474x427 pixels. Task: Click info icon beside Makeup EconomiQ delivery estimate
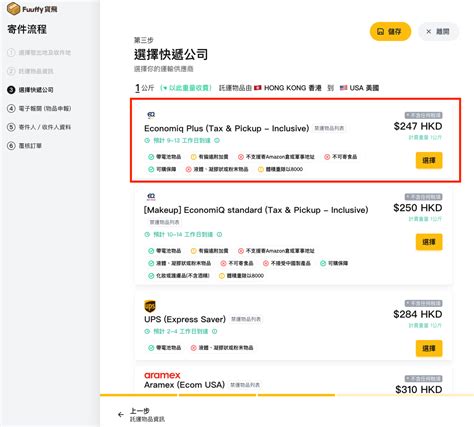coord(219,234)
